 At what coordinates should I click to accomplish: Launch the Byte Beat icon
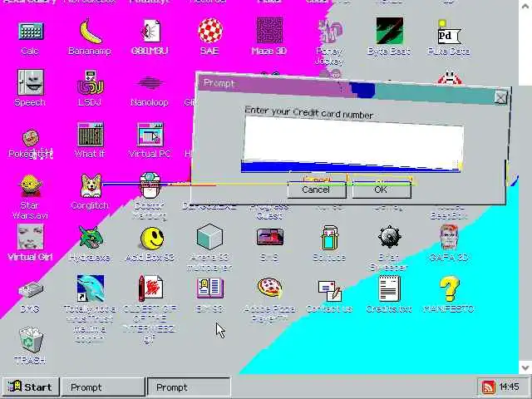pos(390,31)
